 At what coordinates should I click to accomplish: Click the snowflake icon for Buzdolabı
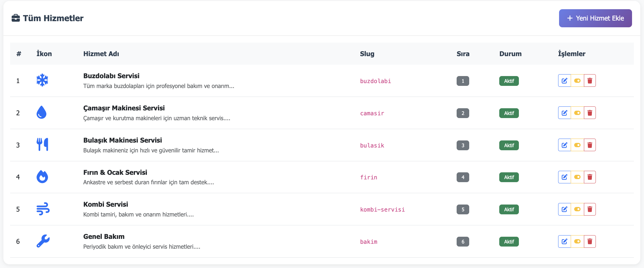pyautogui.click(x=42, y=80)
